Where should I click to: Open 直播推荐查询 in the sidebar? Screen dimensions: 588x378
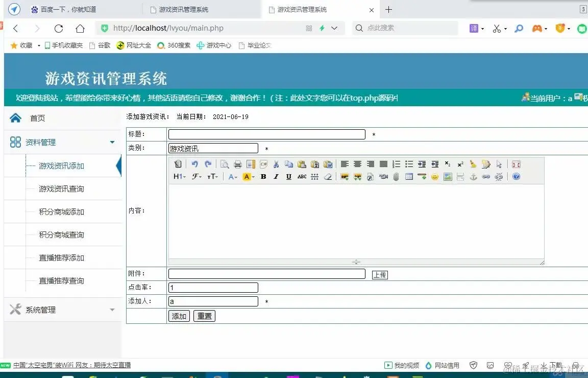[61, 281]
